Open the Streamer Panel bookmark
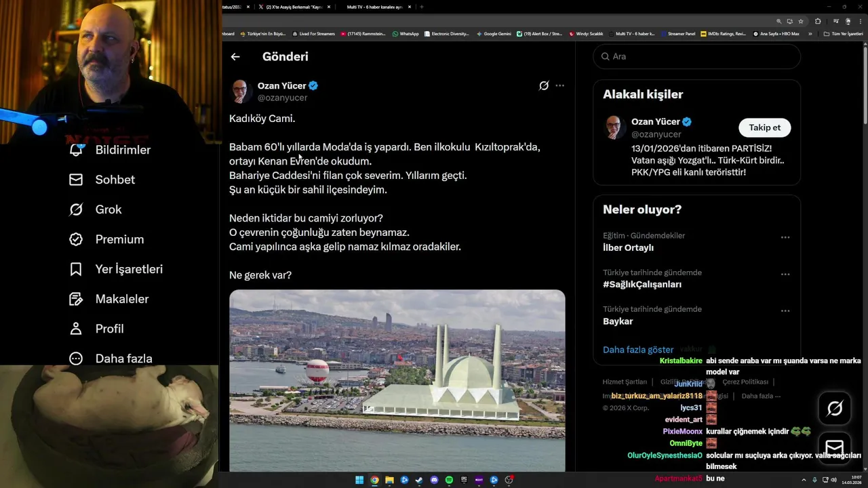This screenshot has height=488, width=868. [677, 33]
